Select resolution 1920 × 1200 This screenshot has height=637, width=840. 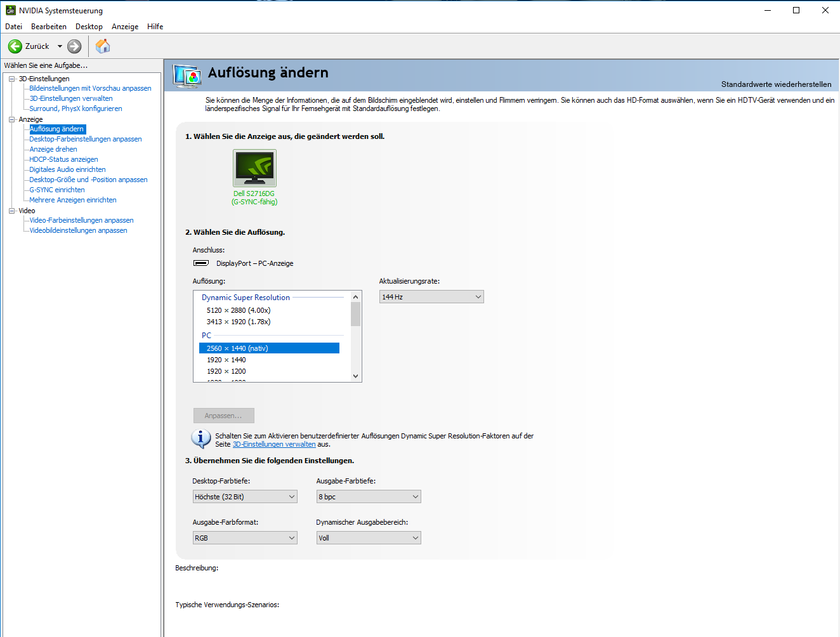click(x=269, y=371)
